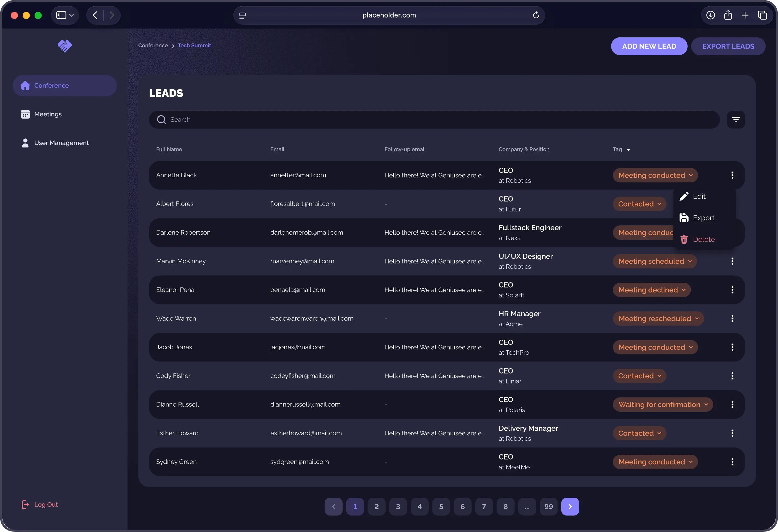The height and width of the screenshot is (532, 778).
Task: Click the Tech Summit breadcrumb item
Action: click(194, 46)
